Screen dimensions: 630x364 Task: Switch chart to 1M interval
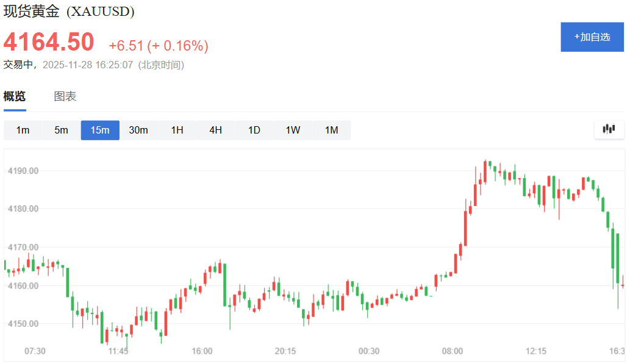[x=332, y=130]
